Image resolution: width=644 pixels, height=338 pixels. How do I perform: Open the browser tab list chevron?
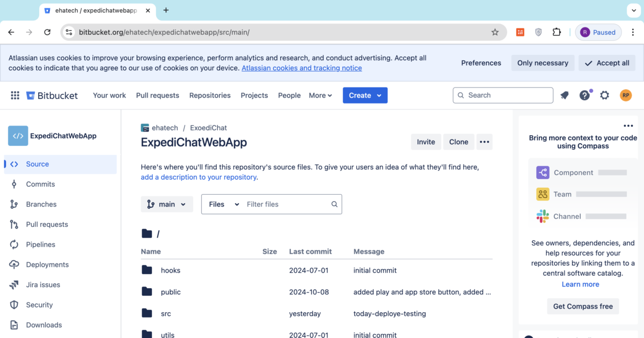pos(633,10)
